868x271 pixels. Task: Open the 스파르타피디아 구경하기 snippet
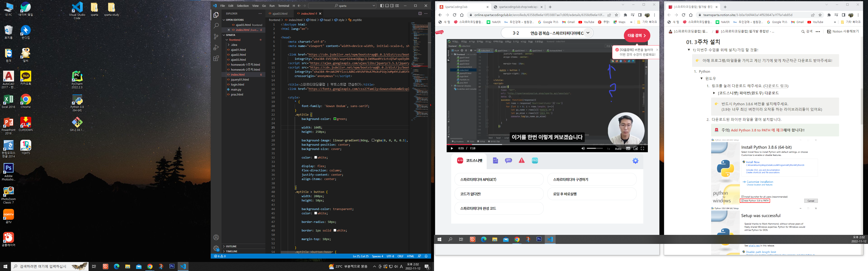[592, 180]
